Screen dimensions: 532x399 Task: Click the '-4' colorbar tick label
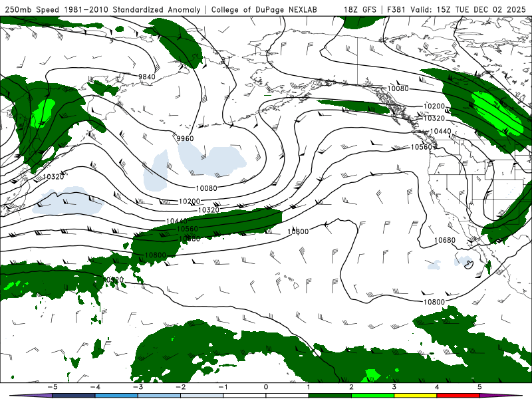(x=95, y=387)
